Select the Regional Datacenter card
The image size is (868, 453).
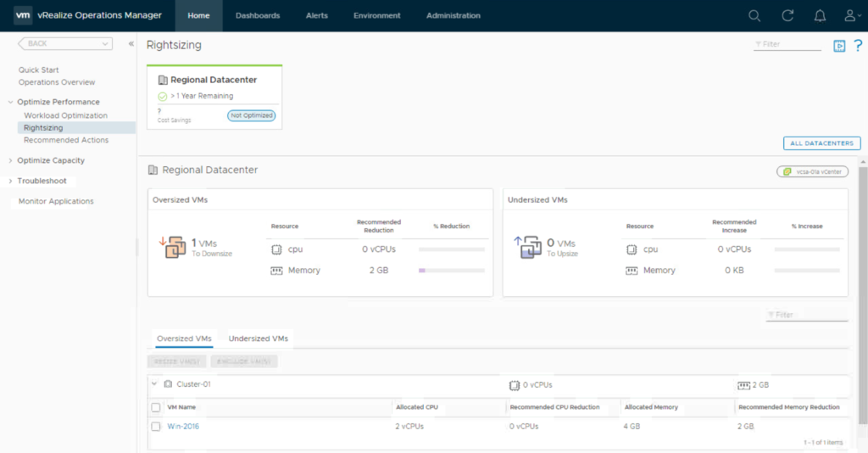[214, 97]
